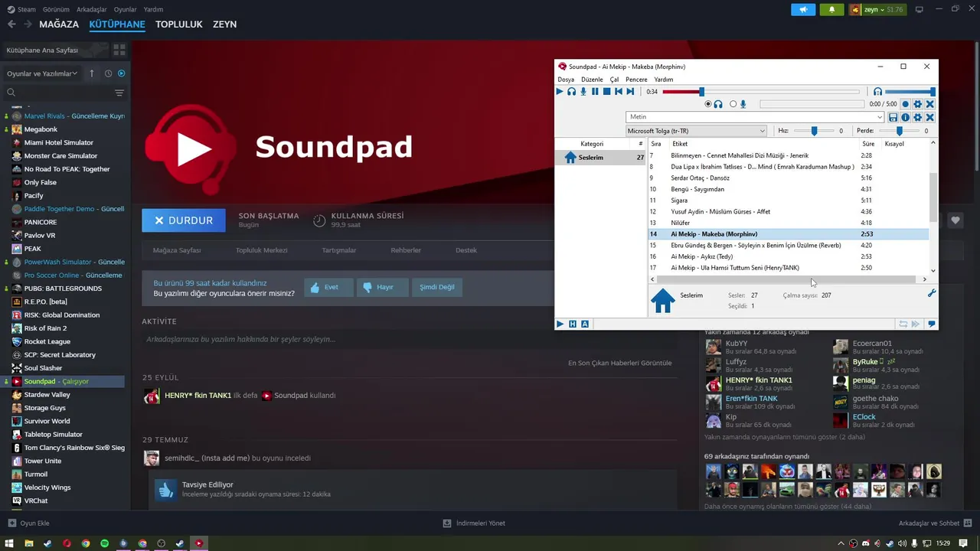Close the text-to-speech panel with X
The height and width of the screenshot is (551, 980).
pos(930,117)
